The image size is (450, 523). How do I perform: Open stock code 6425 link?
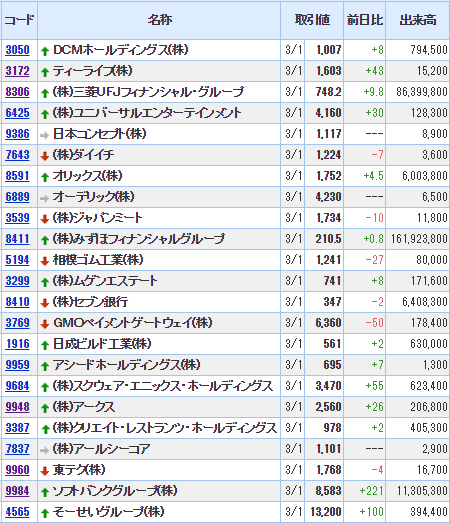point(17,113)
